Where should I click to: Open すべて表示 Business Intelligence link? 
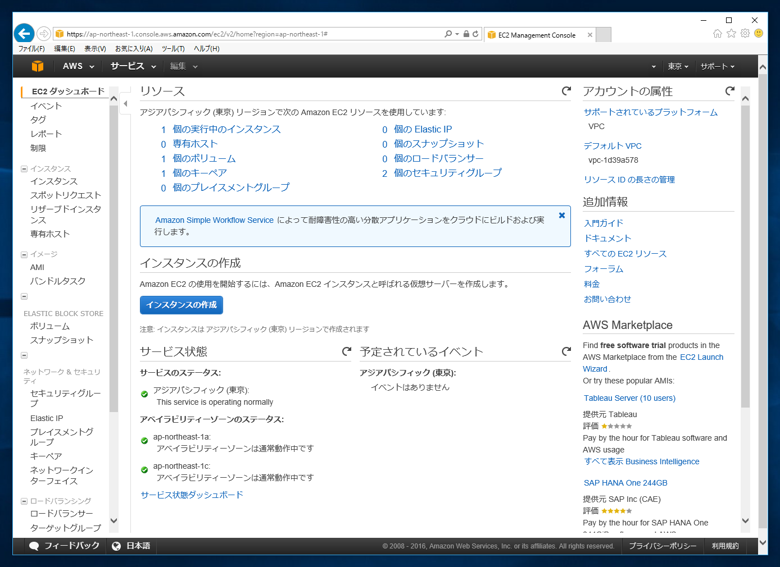(642, 462)
